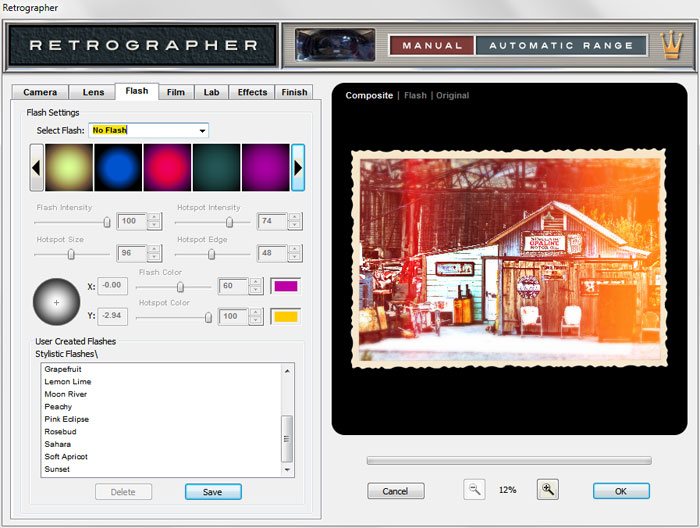This screenshot has width=700, height=528.
Task: Select Grapefruit in the flashes list
Action: pos(63,369)
